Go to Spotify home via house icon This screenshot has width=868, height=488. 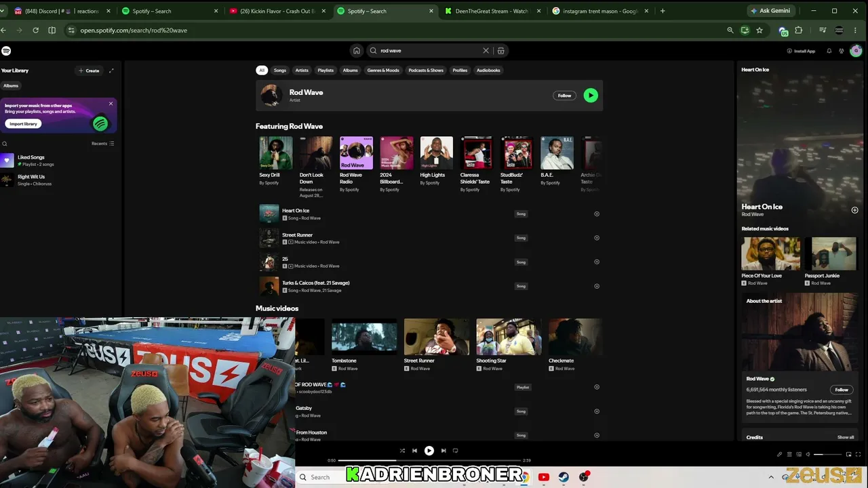[357, 51]
